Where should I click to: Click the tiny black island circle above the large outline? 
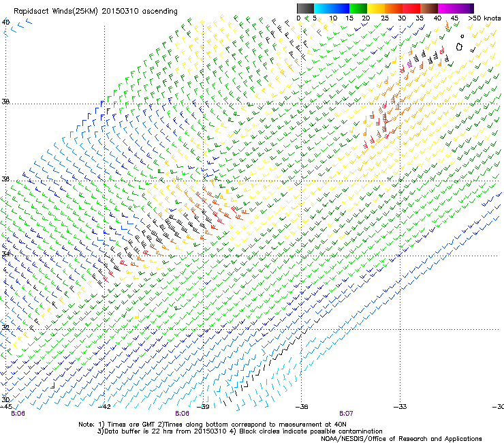tap(462, 36)
